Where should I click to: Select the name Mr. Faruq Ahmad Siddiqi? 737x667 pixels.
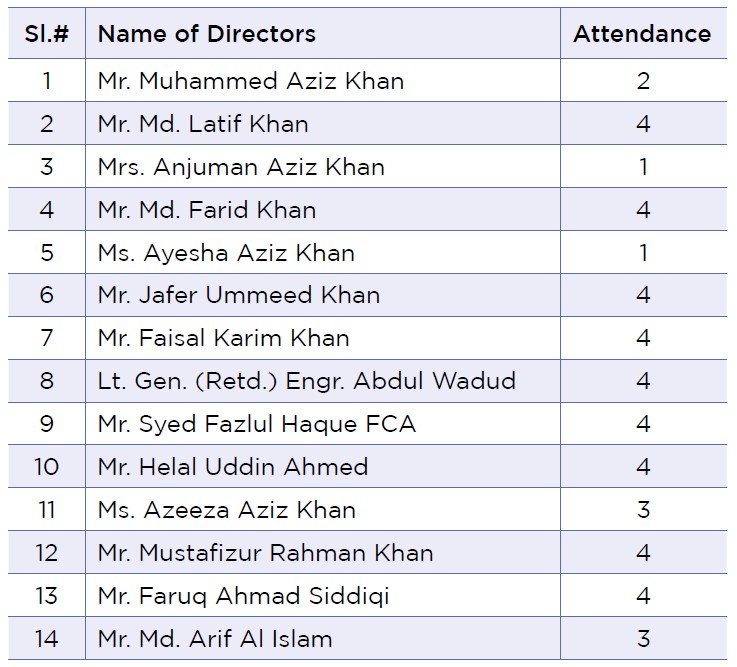(x=243, y=596)
